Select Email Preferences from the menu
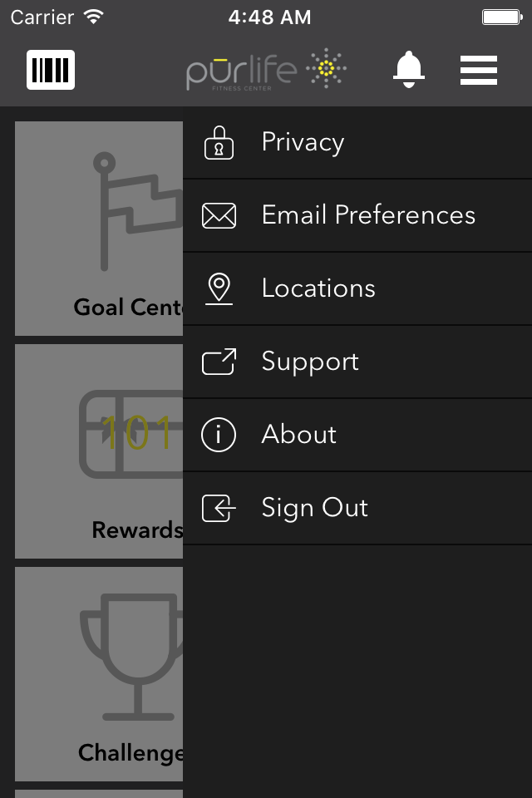Image resolution: width=532 pixels, height=798 pixels. click(x=357, y=215)
